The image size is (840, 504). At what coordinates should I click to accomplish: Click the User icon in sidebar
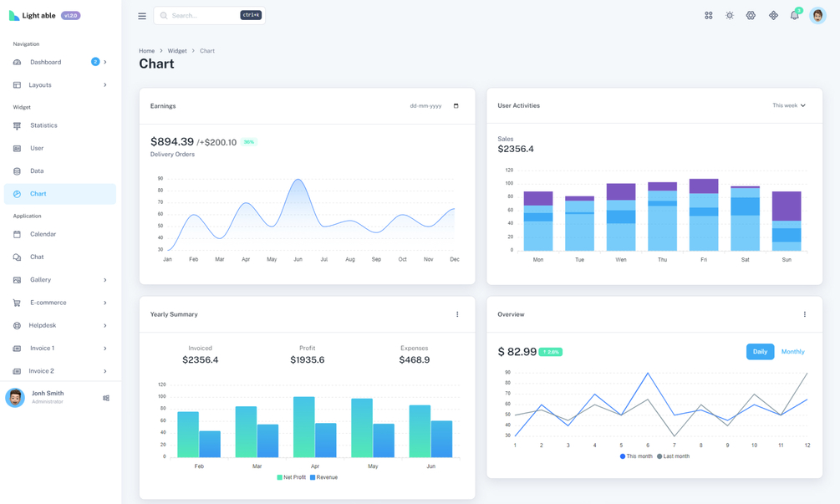(18, 149)
